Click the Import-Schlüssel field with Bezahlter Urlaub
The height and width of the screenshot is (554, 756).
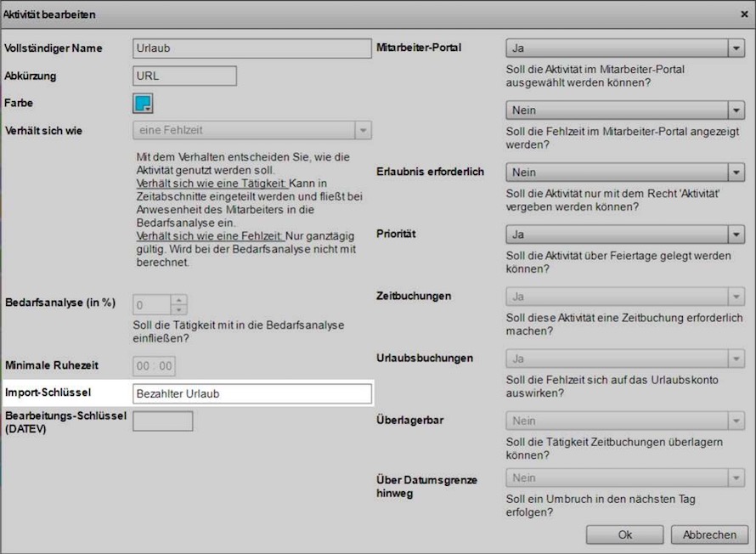(252, 393)
